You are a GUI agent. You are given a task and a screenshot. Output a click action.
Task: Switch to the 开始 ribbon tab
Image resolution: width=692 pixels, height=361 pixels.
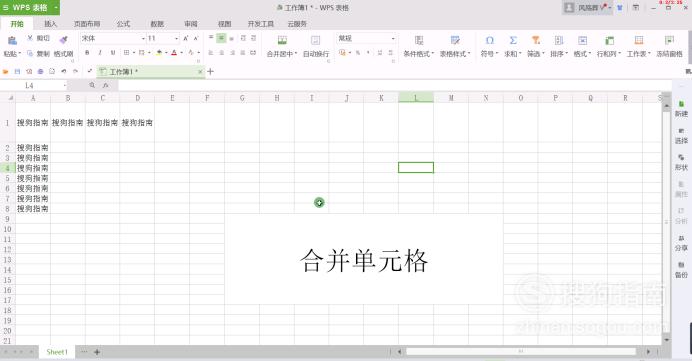pos(17,24)
